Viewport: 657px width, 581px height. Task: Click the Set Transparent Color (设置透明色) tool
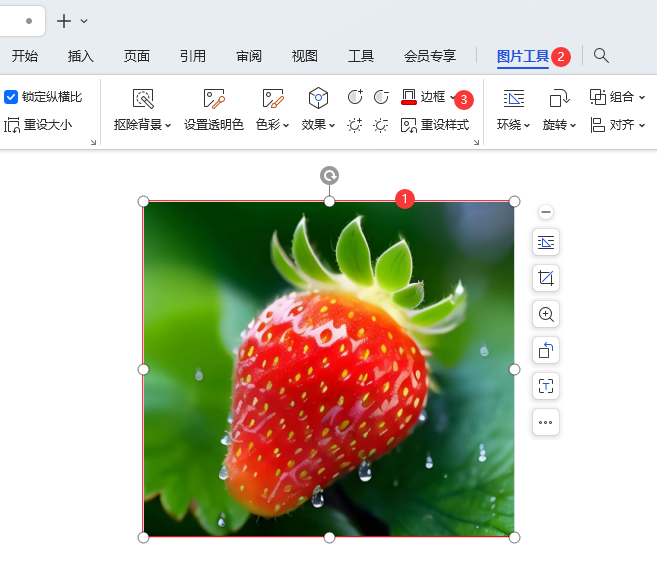tap(213, 110)
